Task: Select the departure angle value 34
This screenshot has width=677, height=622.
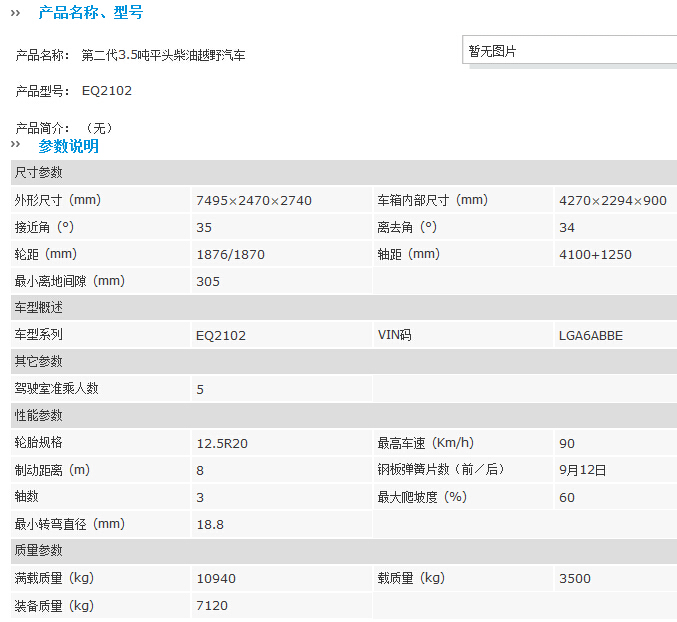Action: (567, 227)
